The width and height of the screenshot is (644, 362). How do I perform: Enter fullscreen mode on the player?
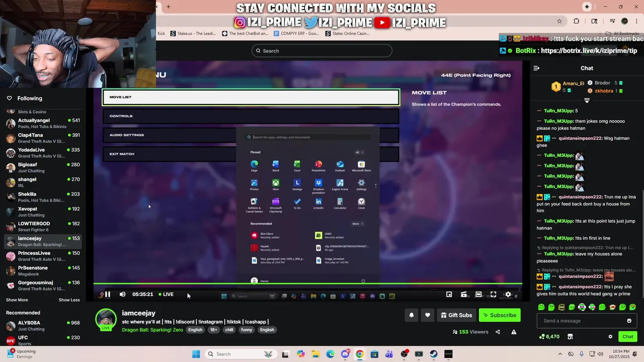click(494, 295)
